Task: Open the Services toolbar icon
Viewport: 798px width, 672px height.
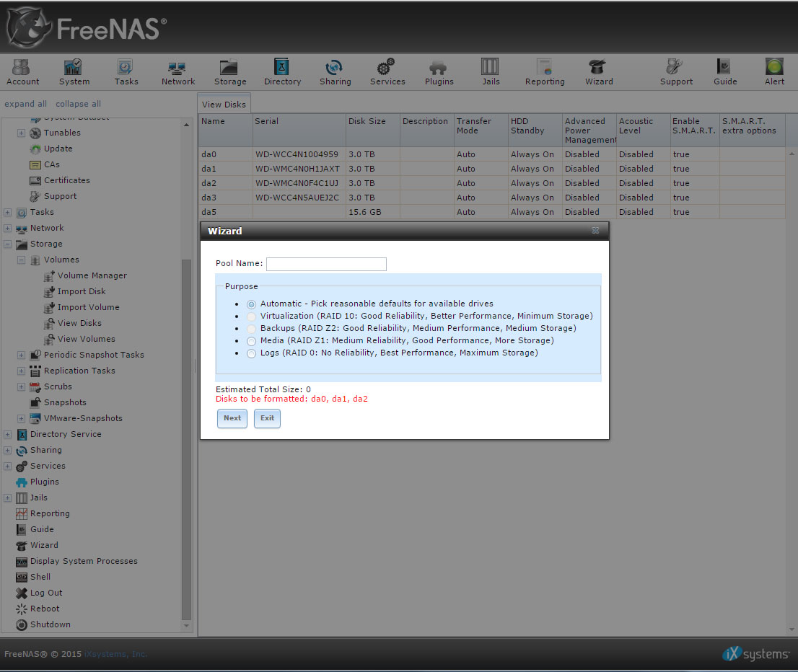Action: point(387,71)
